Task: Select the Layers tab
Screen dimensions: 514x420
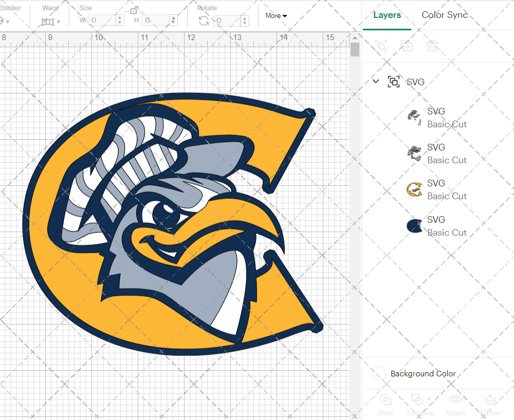Action: (387, 15)
